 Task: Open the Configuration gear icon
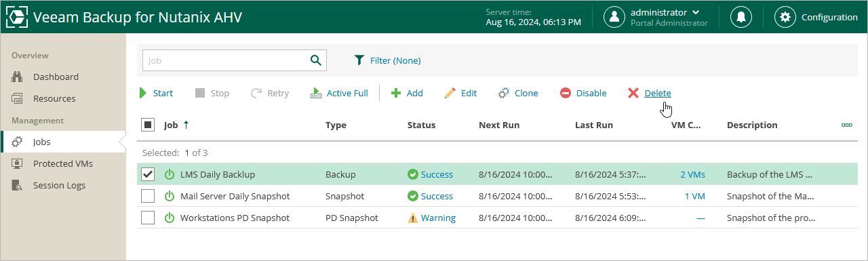coord(785,17)
